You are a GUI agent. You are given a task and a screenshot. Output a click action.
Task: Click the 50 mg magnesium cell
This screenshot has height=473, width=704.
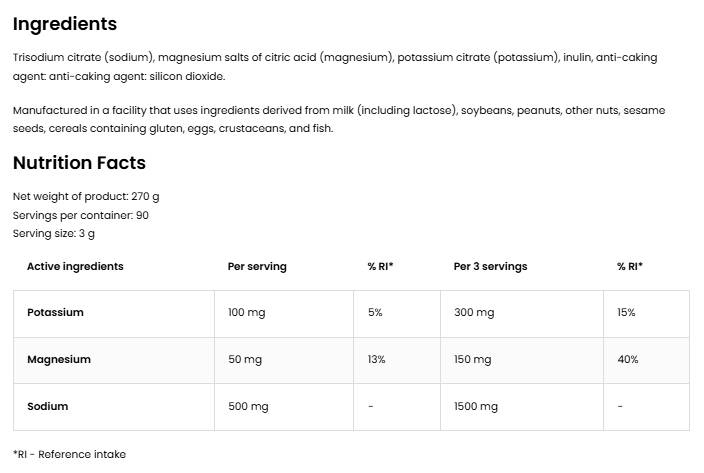point(244,360)
